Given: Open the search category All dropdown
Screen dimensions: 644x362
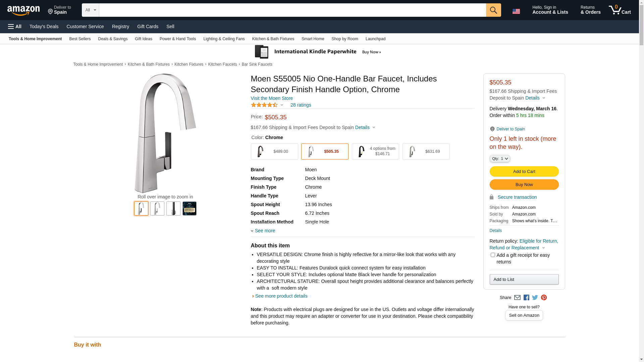Looking at the screenshot, I should [90, 10].
